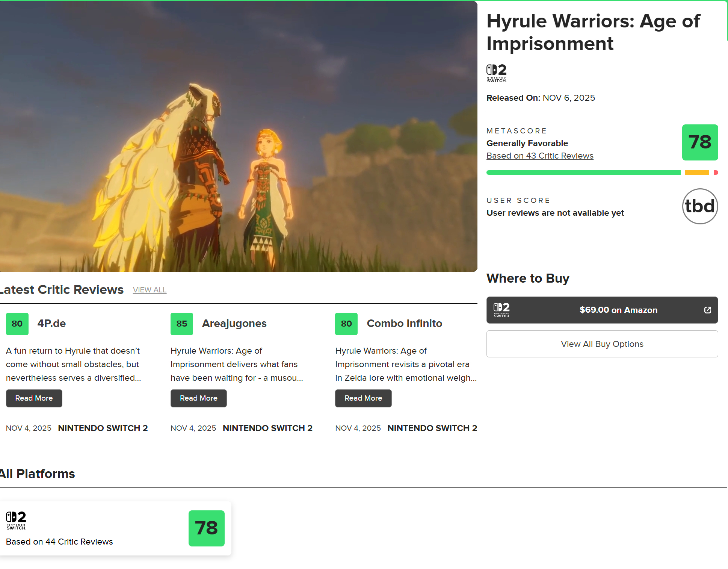
Task: Click VIEW ALL critic reviews link
Action: (x=150, y=290)
